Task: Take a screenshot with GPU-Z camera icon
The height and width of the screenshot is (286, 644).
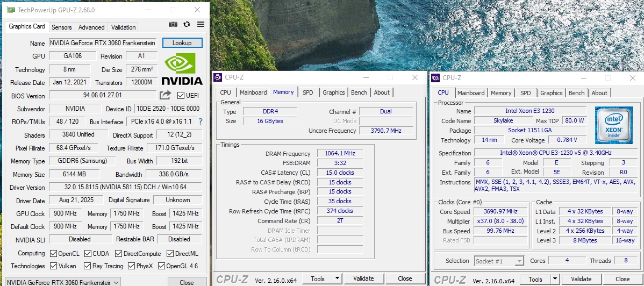Action: [173, 25]
